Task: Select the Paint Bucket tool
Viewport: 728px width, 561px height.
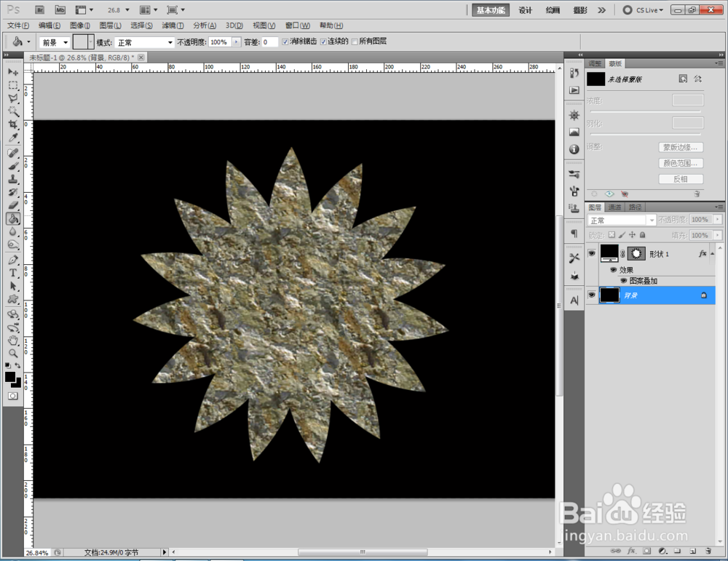Action: (x=13, y=218)
